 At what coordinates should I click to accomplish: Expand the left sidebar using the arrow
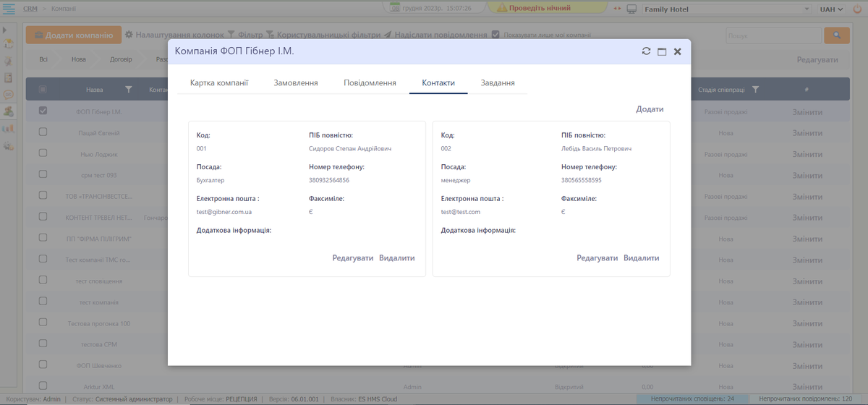click(4, 30)
